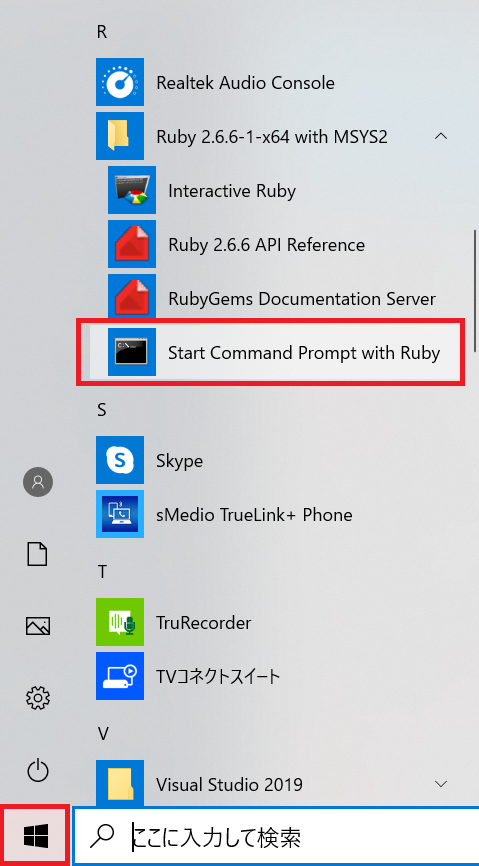Viewport: 479px width, 866px height.
Task: Launch Interactive Ruby from its icon
Action: coord(131,191)
